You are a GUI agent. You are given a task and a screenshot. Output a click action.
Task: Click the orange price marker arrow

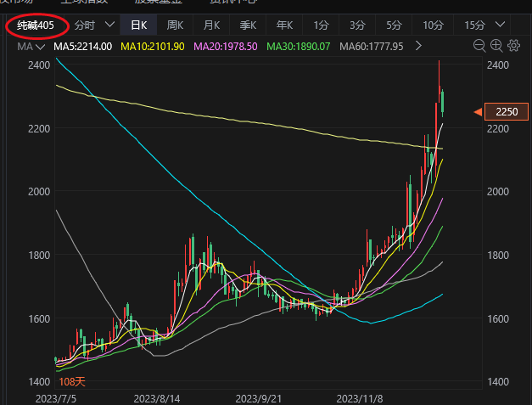(x=479, y=112)
